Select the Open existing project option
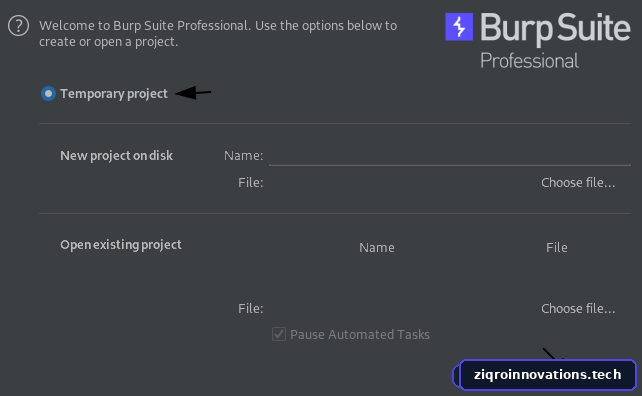The height and width of the screenshot is (396, 642). coord(120,244)
